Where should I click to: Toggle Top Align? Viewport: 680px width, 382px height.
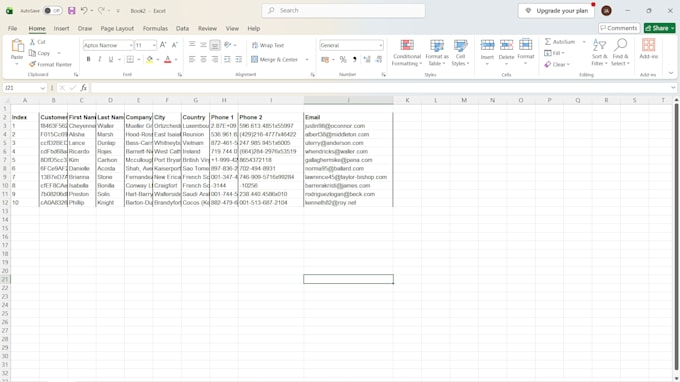(192, 45)
